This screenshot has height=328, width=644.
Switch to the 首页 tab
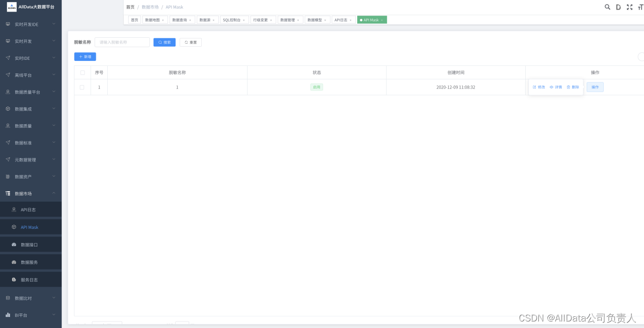coord(134,20)
